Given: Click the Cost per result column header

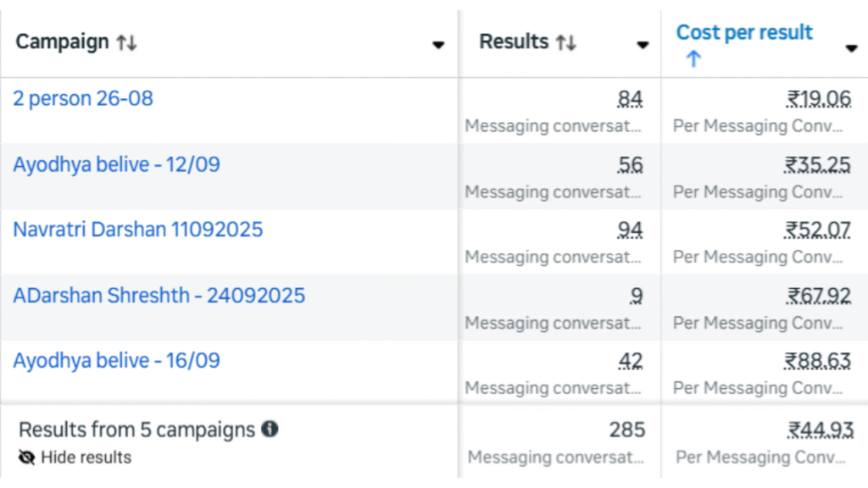Looking at the screenshot, I should pos(744,33).
